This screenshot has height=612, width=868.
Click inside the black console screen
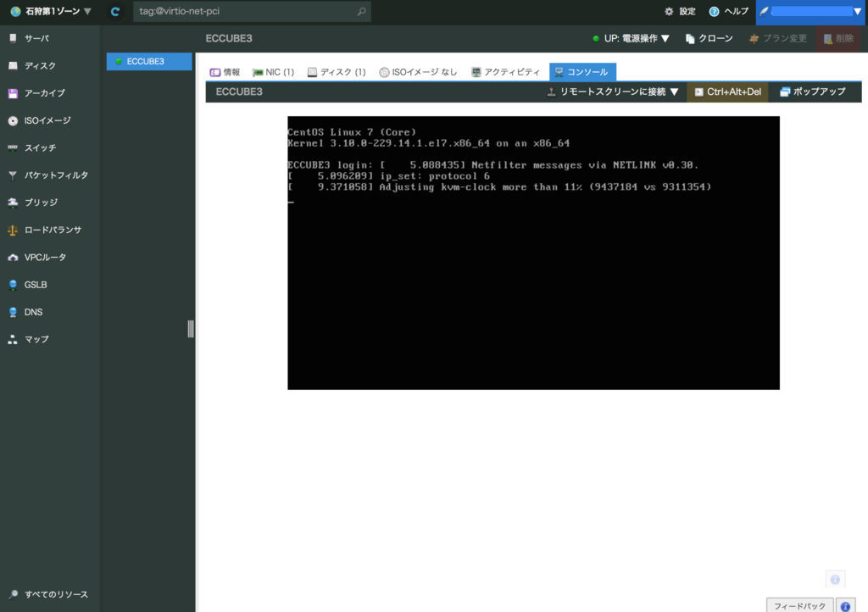tap(534, 253)
